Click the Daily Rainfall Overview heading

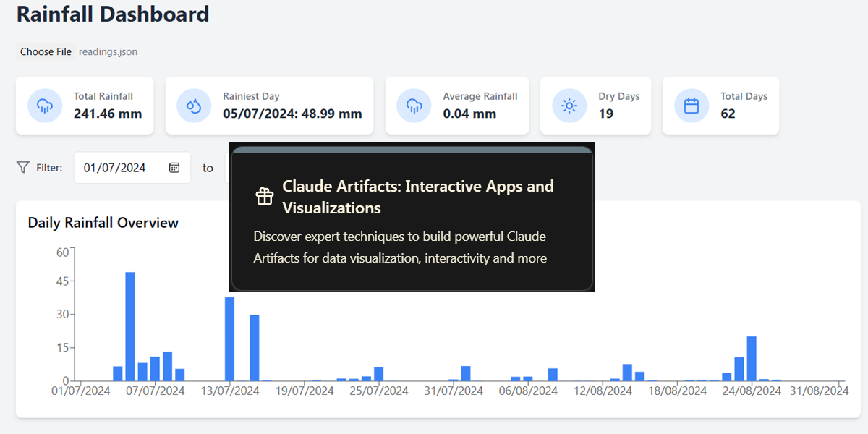click(x=103, y=223)
